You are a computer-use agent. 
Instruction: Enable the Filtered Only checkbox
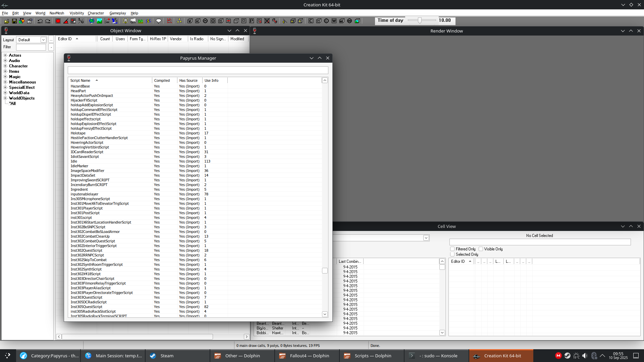[452, 249]
